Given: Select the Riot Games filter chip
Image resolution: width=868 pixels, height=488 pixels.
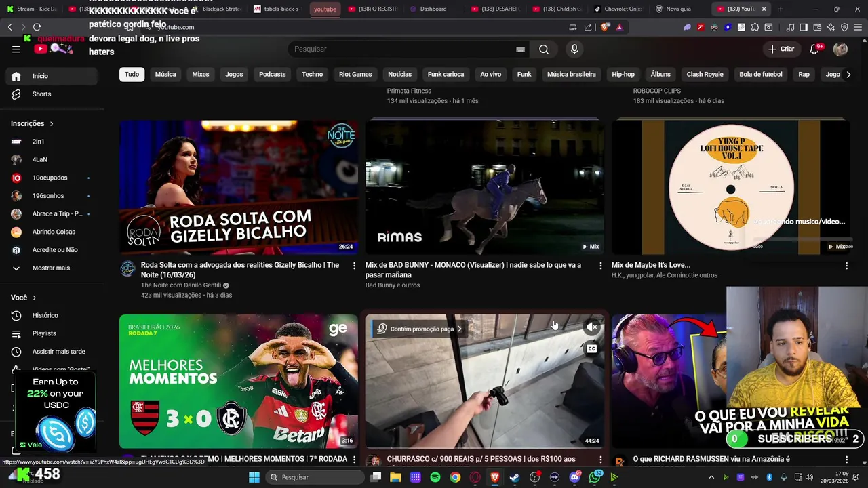Looking at the screenshot, I should 355,75.
